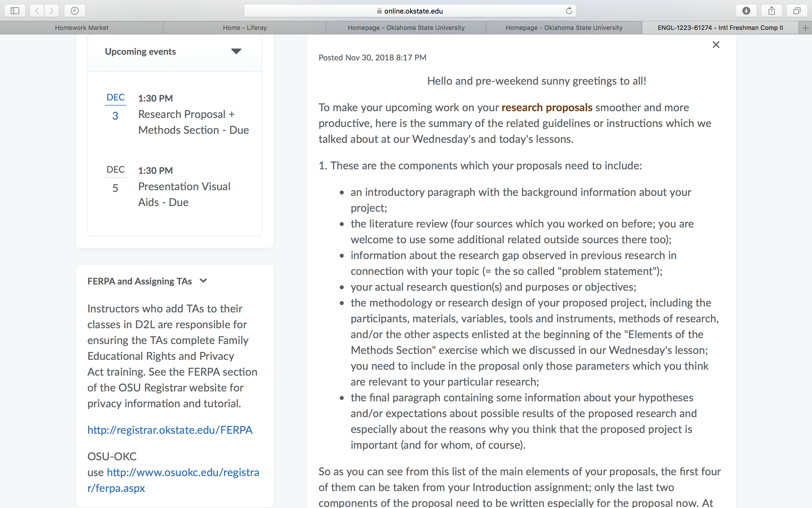The height and width of the screenshot is (508, 812).
Task: Expand the FERPA and Assigning TAs chevron
Action: [x=203, y=281]
